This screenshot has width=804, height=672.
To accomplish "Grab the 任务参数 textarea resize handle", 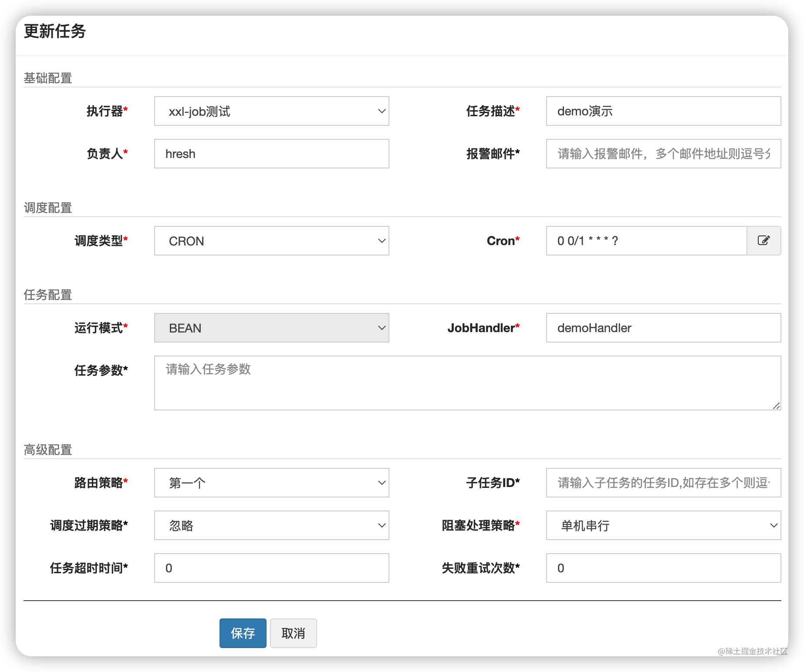I will (x=776, y=406).
